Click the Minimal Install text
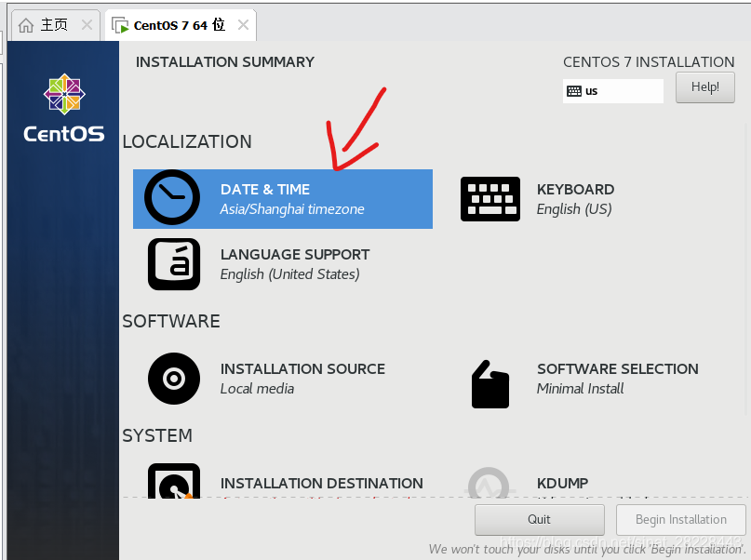 pos(580,389)
